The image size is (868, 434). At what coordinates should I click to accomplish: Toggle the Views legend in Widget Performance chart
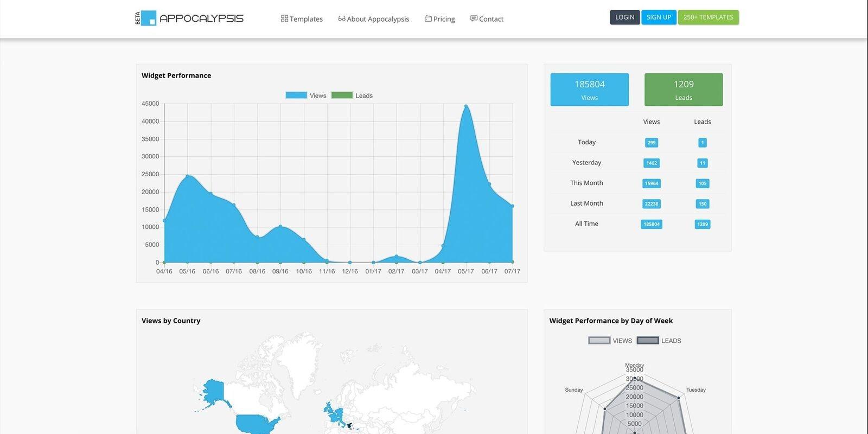[306, 95]
